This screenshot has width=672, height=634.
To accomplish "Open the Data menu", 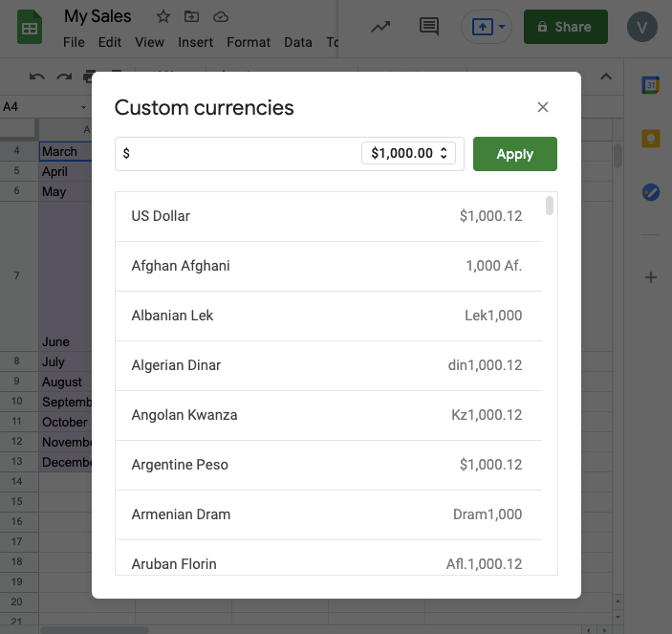I will click(298, 42).
